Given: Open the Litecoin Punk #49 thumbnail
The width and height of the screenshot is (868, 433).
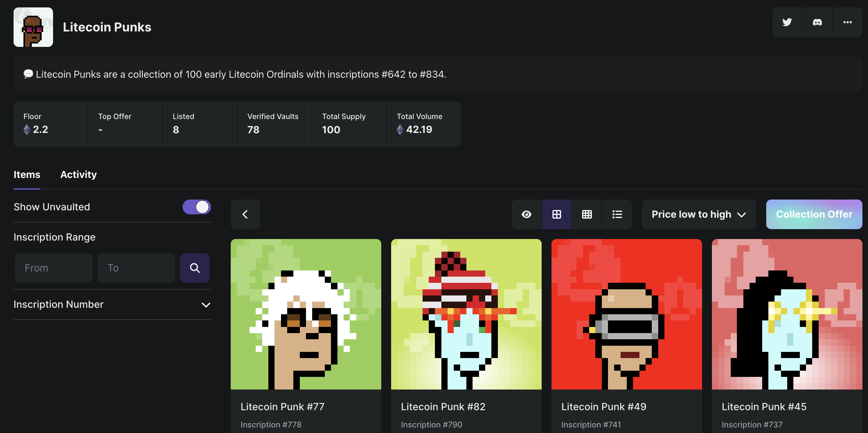Looking at the screenshot, I should [x=626, y=314].
